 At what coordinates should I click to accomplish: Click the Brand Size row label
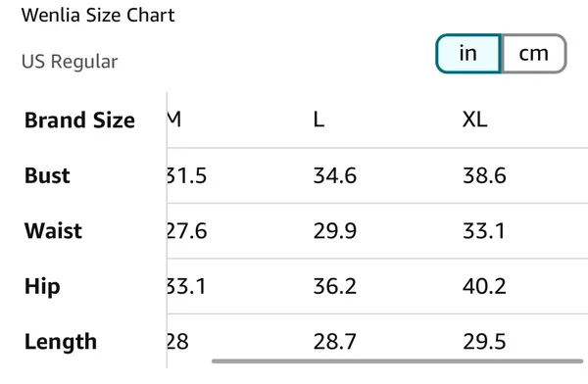click(x=79, y=120)
